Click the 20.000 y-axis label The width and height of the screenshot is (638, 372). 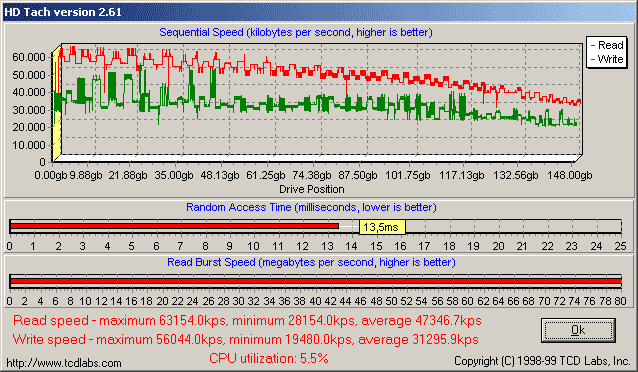28,127
